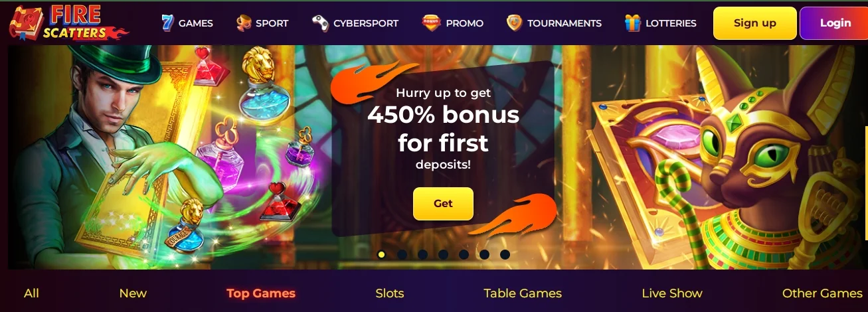Switch to the Slots tab
The height and width of the screenshot is (312, 868).
(x=390, y=293)
